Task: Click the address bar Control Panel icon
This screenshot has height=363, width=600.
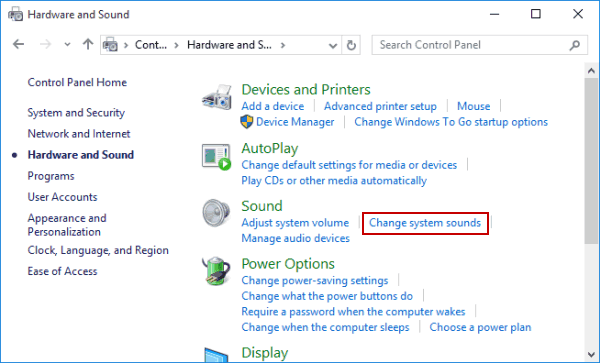Action: (x=111, y=45)
